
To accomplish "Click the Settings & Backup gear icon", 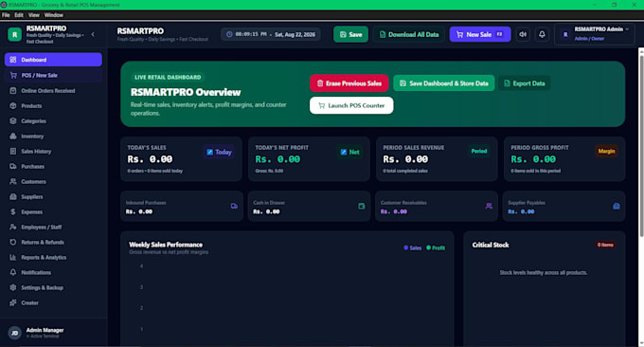I will pos(13,287).
